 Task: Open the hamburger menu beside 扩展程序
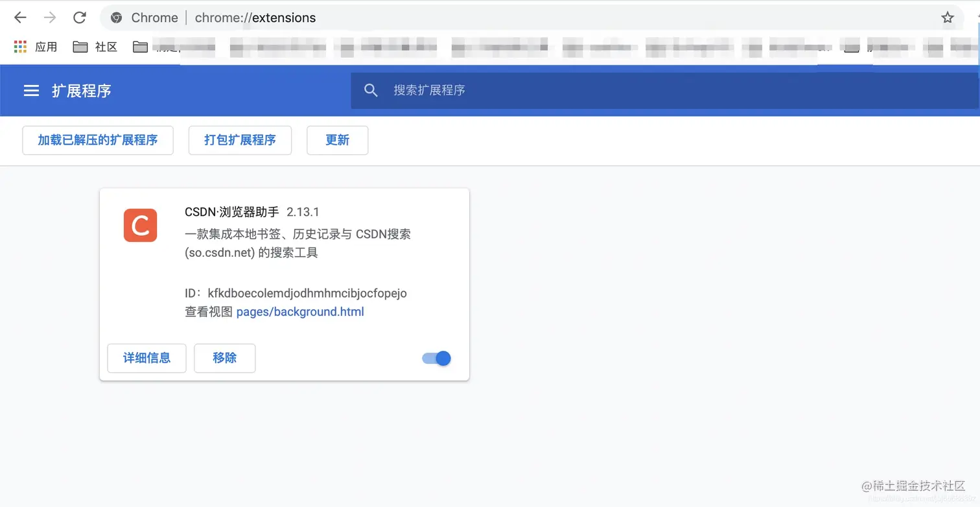(x=31, y=91)
